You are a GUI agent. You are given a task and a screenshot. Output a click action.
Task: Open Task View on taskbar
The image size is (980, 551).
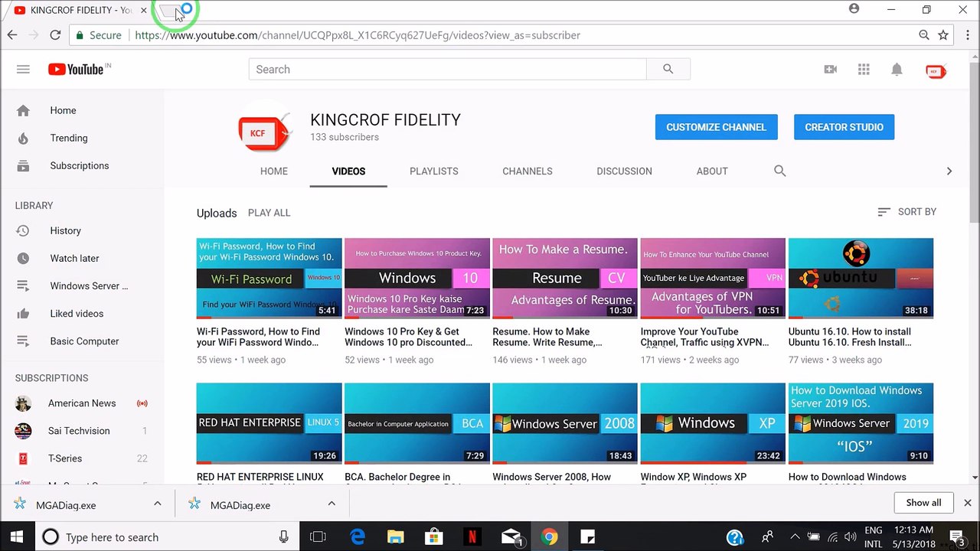pos(318,537)
